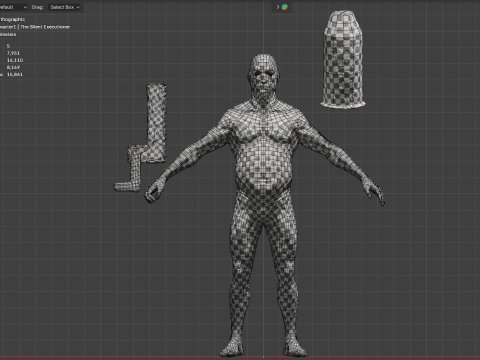Click the "7,951" statistics value
Image resolution: width=480 pixels, height=360 pixels.
tap(13, 53)
